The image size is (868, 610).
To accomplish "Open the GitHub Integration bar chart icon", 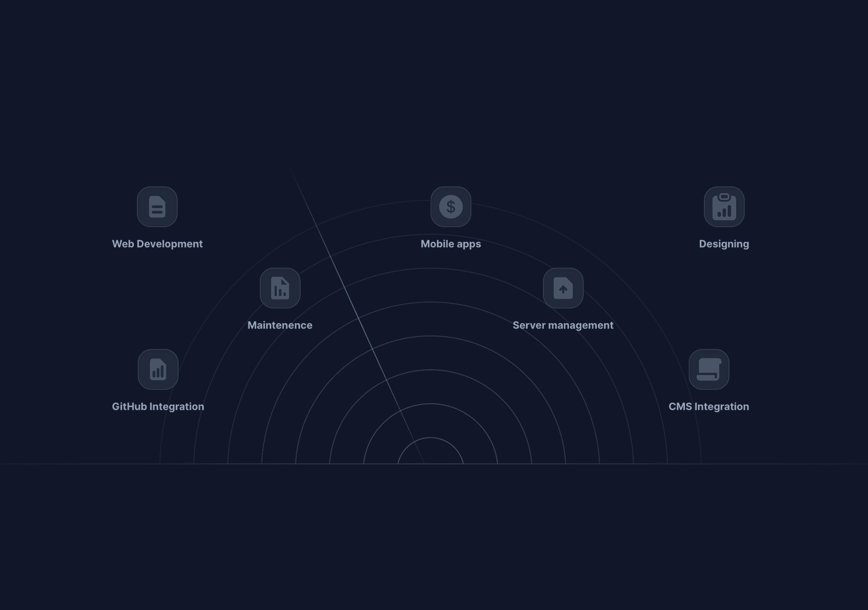I will pyautogui.click(x=158, y=369).
